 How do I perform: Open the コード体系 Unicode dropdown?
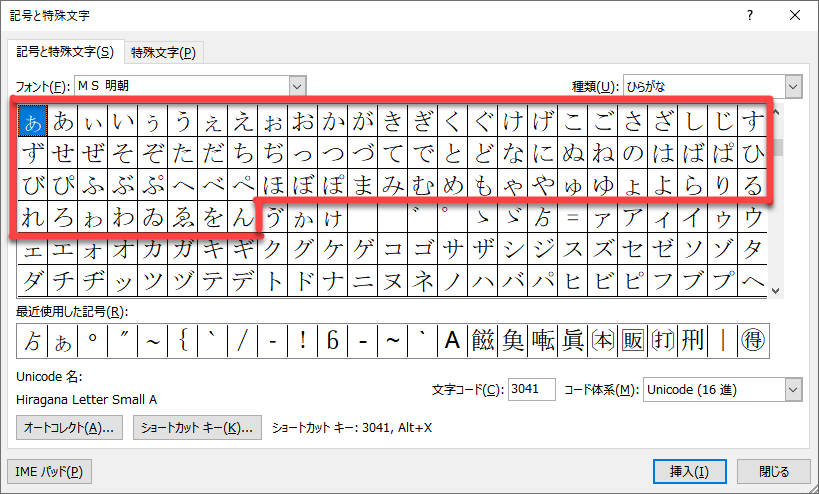pos(793,389)
